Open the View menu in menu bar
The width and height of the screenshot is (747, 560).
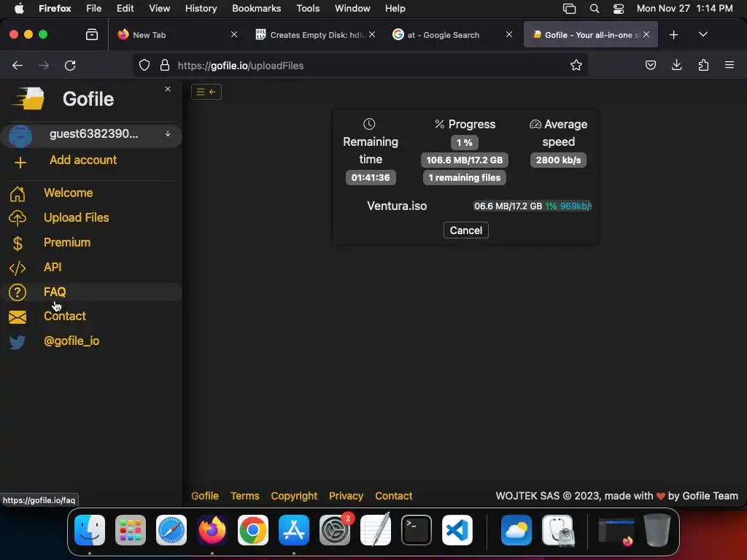[159, 9]
